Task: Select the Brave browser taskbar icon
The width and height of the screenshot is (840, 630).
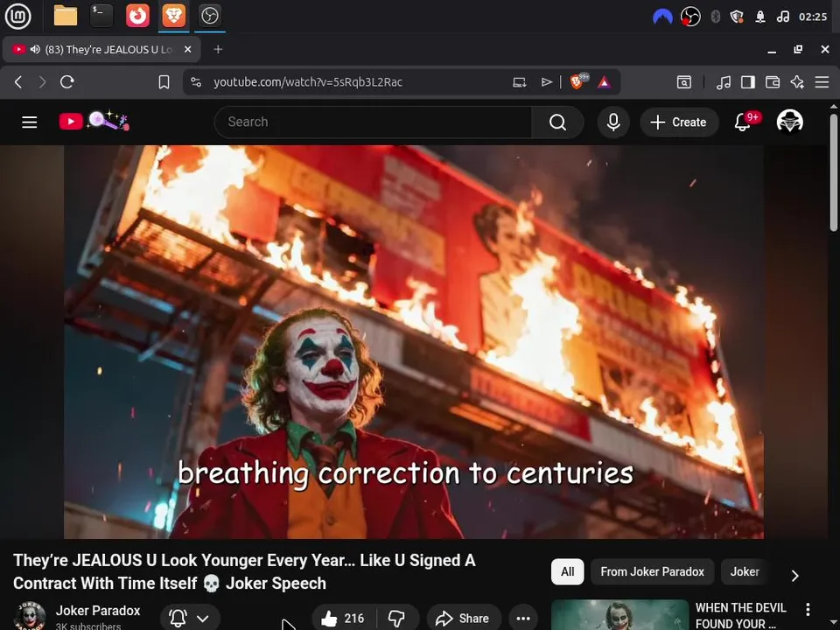Action: [173, 16]
